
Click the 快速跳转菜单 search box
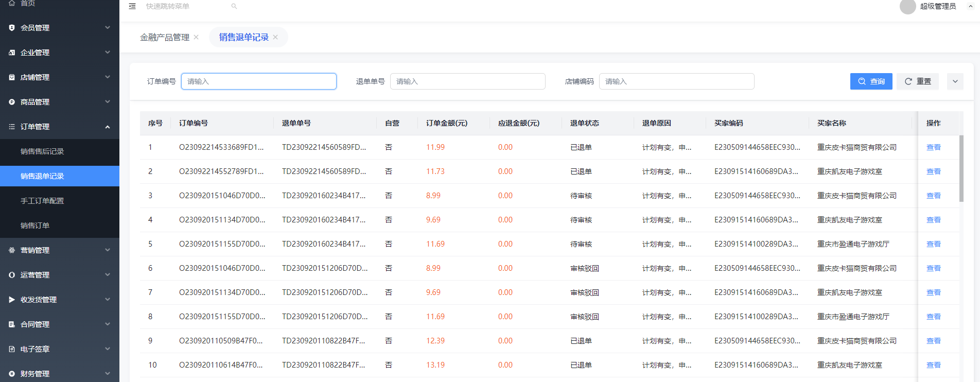pos(185,6)
